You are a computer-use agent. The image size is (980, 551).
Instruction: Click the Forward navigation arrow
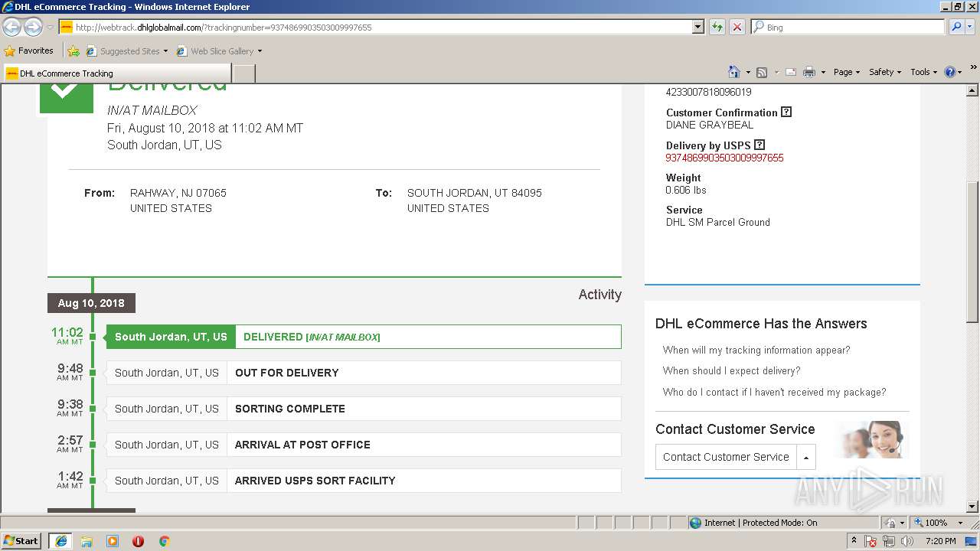pos(33,27)
